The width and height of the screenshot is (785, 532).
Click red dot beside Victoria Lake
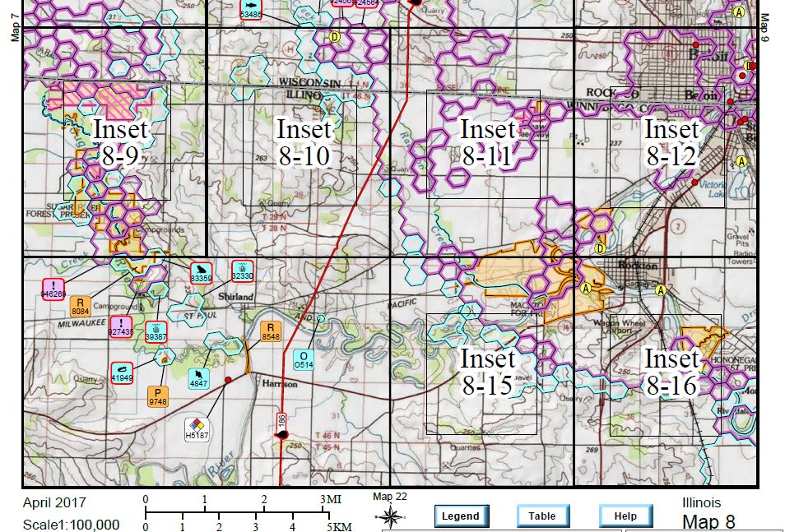click(x=694, y=183)
